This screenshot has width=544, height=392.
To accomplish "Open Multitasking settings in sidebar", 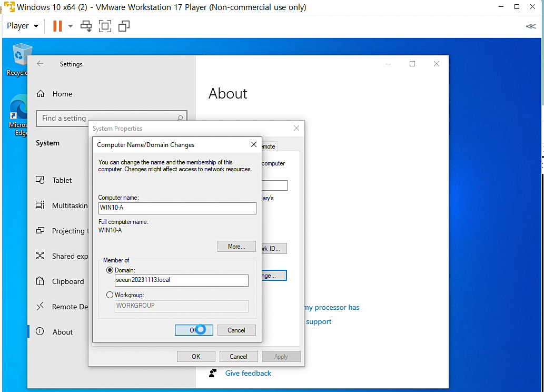I will 62,205.
